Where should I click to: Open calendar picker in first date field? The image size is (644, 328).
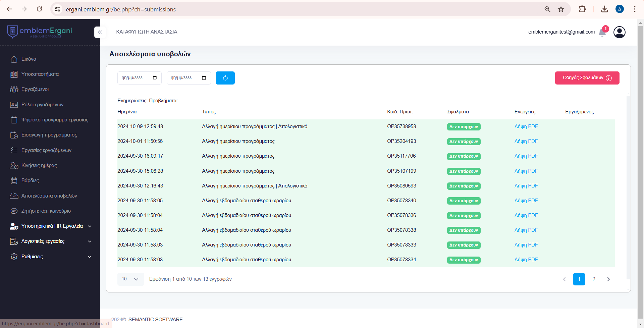click(x=155, y=78)
